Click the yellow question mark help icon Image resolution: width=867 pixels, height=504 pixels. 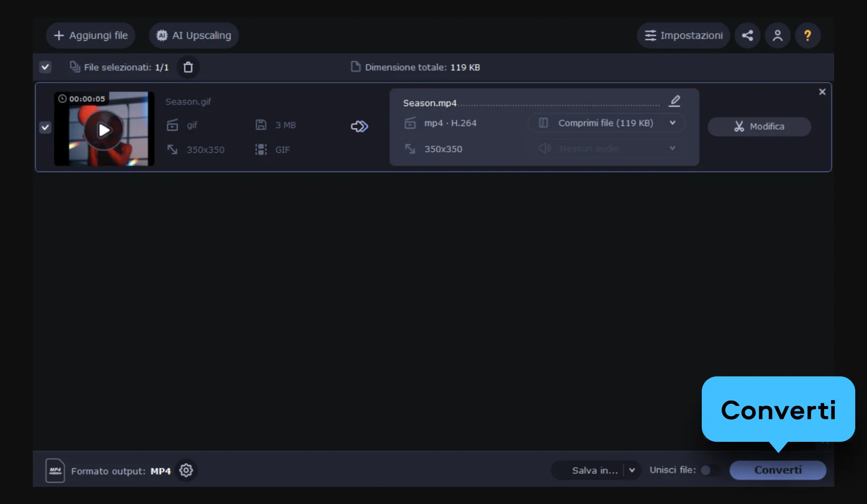click(x=807, y=35)
